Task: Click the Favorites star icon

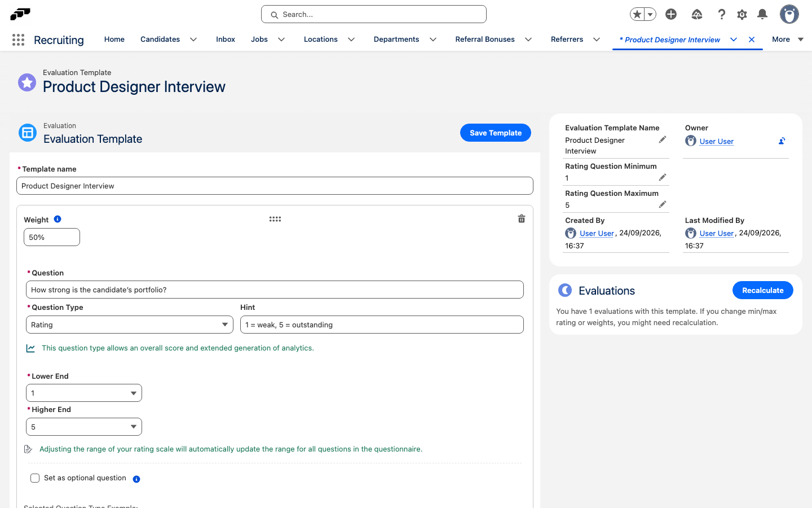Action: point(637,14)
